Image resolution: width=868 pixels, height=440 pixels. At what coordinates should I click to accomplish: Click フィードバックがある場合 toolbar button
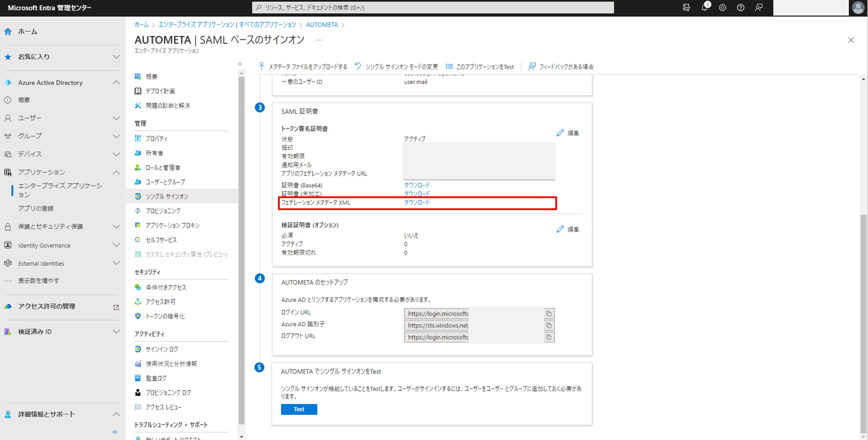pos(561,66)
